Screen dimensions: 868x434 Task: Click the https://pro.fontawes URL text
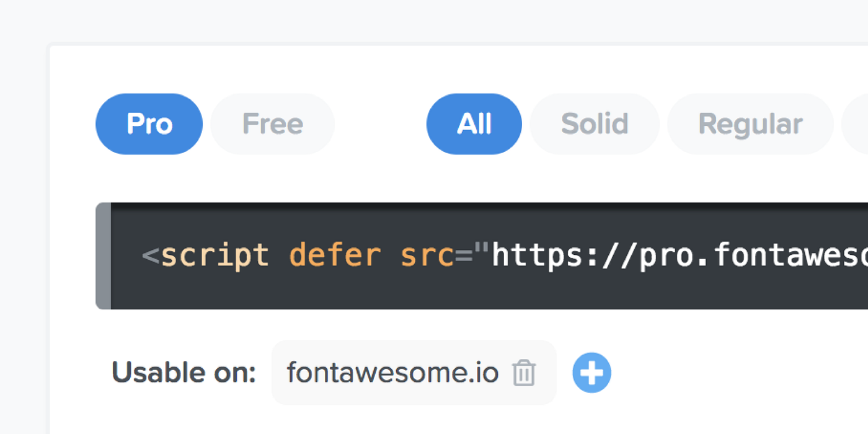tap(680, 255)
